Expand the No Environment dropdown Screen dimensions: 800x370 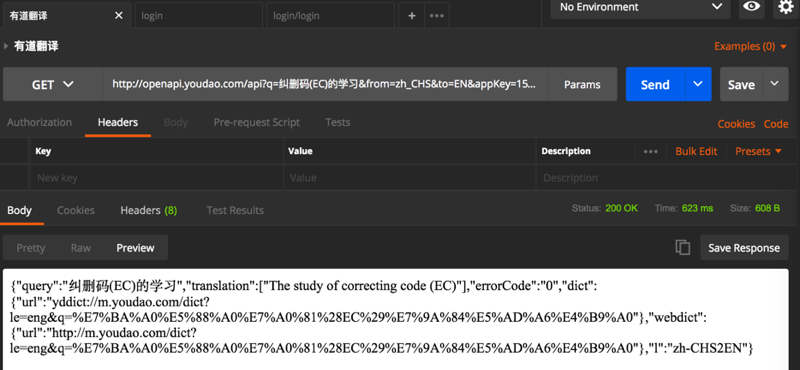click(x=642, y=7)
